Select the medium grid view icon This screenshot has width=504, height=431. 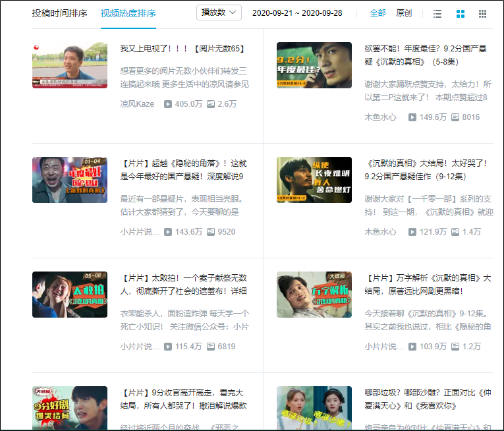tap(461, 14)
